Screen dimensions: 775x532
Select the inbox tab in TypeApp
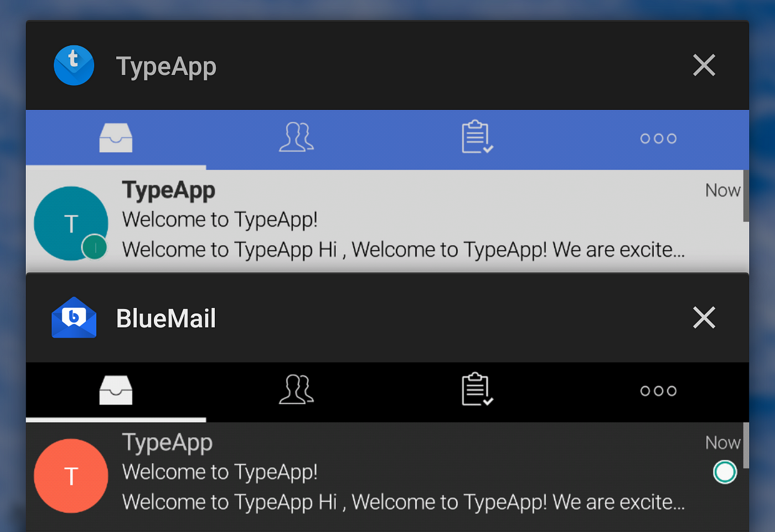tap(116, 138)
